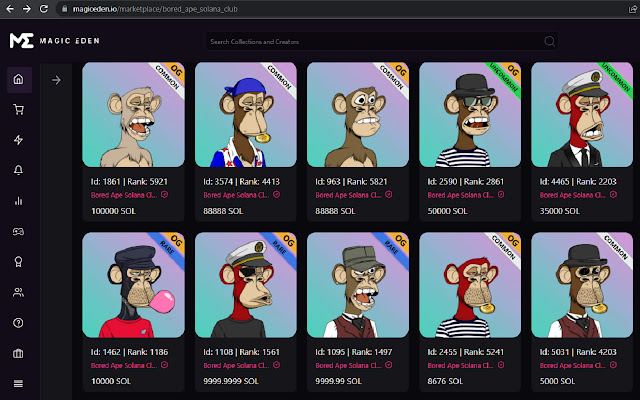
Task: Open the help question mark icon
Action: (x=18, y=323)
